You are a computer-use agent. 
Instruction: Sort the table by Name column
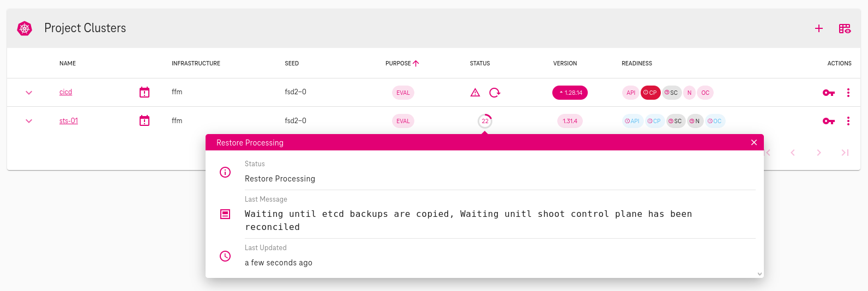(x=68, y=63)
